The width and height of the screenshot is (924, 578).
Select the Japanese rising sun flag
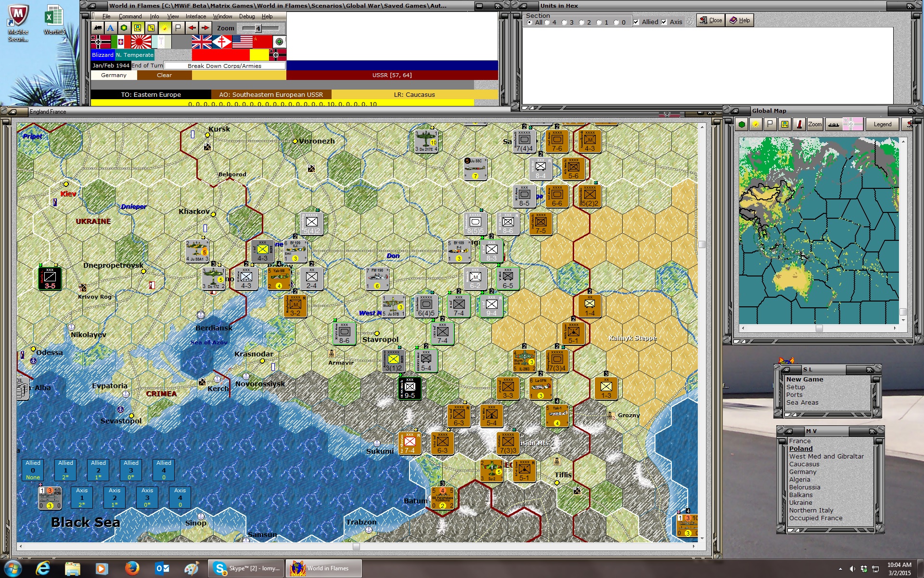click(141, 42)
